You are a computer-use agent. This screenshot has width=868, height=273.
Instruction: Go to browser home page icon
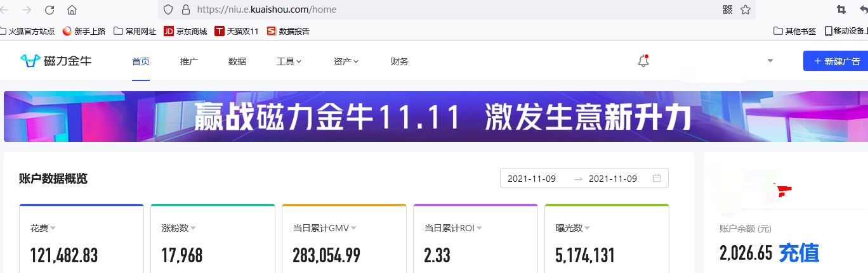click(x=72, y=10)
